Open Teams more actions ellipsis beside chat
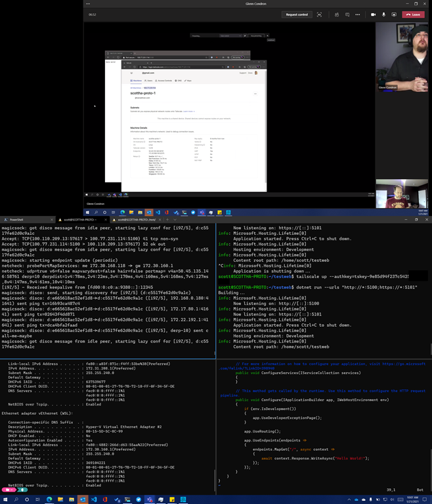Viewport: 432px width, 504px height. 358,14
